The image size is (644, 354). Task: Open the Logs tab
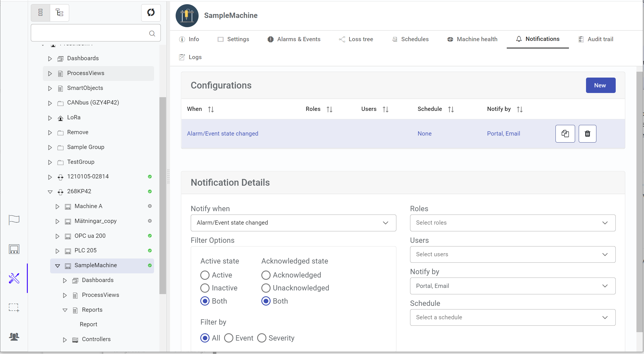pos(190,57)
